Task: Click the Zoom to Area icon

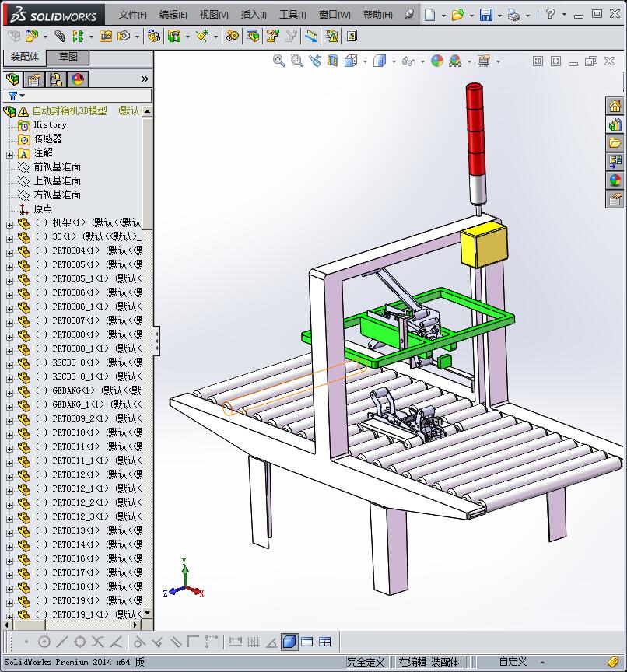Action: point(296,61)
